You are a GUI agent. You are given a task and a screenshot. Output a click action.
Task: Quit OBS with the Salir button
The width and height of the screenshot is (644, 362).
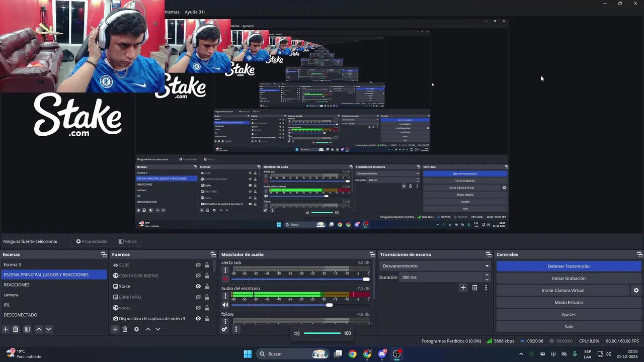coord(569,326)
